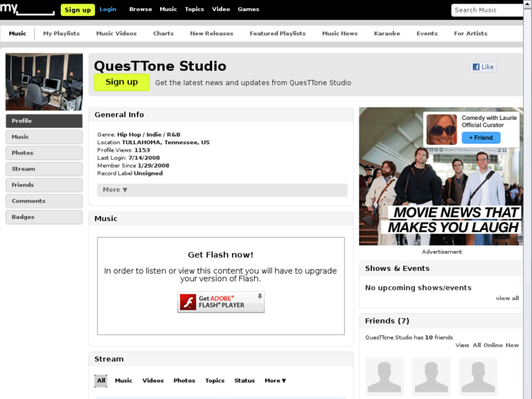This screenshot has width=532, height=399.
Task: Click the movie news advertisement image
Action: pyautogui.click(x=441, y=176)
